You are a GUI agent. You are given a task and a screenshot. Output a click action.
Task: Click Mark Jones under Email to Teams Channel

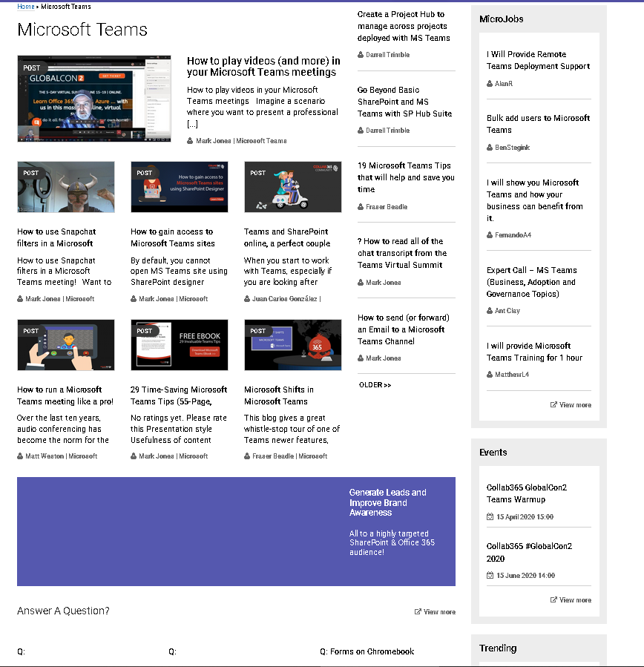tap(384, 358)
